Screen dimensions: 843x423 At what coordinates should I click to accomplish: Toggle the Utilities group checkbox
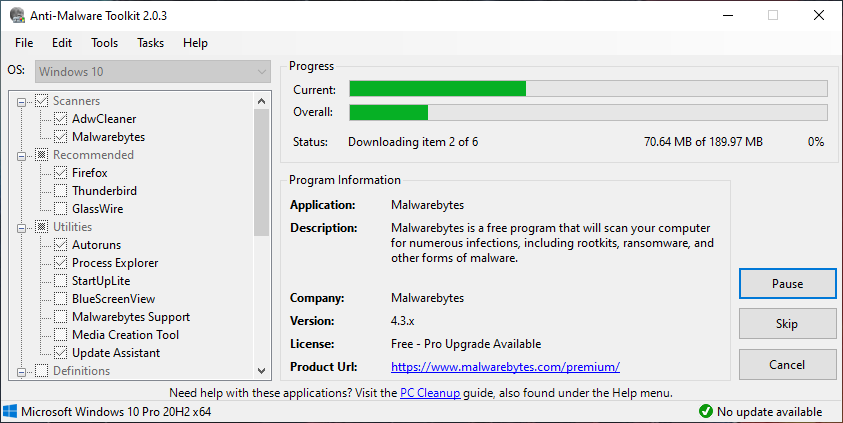41,227
